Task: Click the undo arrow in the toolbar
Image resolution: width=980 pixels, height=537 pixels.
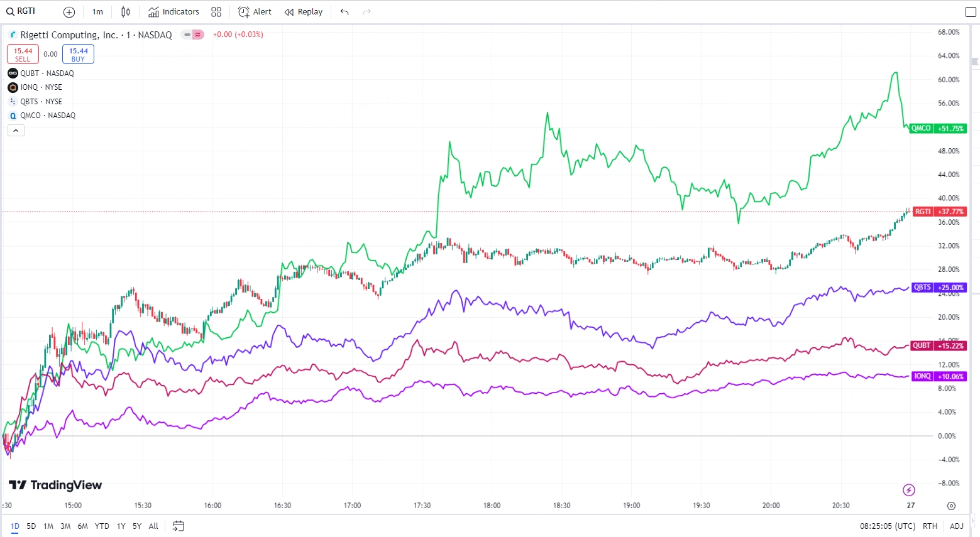Action: coord(344,12)
